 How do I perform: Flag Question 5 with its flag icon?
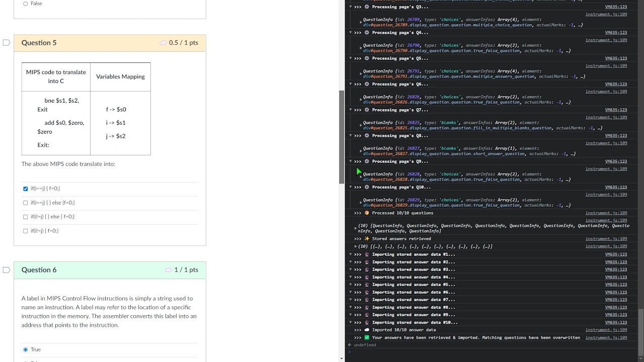tap(7, 43)
